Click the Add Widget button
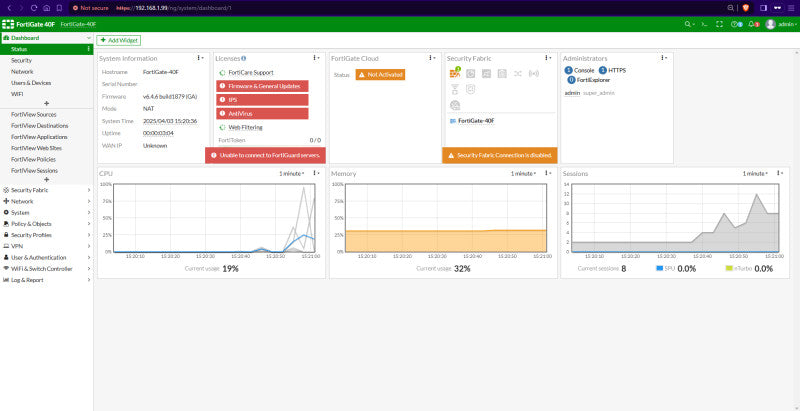The height and width of the screenshot is (411, 800). click(118, 40)
